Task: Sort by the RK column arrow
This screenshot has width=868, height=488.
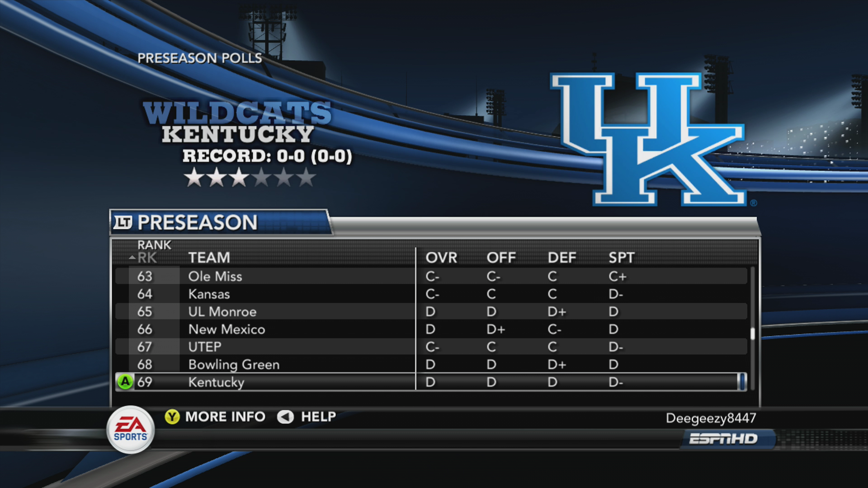Action: (132, 258)
